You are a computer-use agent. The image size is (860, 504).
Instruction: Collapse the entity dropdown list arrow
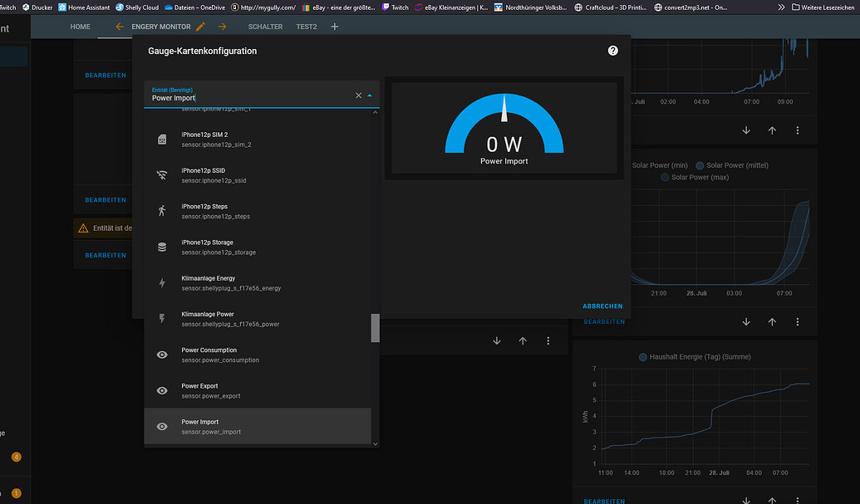point(370,95)
